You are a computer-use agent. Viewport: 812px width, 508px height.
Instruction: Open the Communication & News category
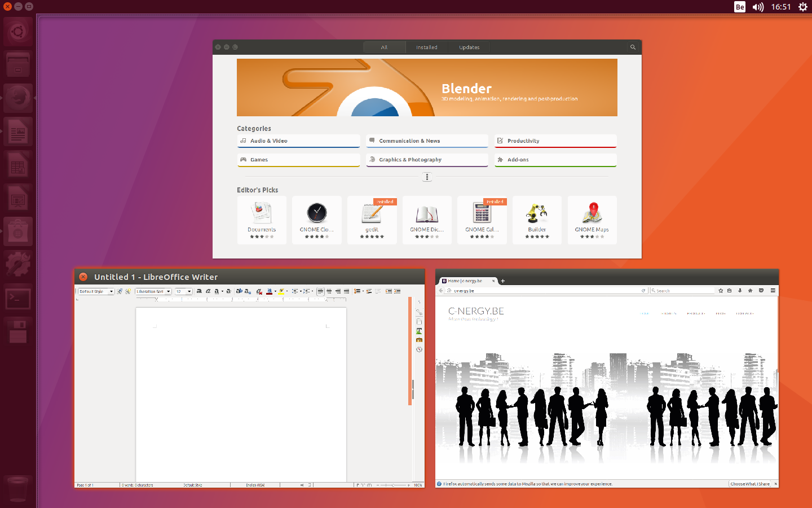coord(427,141)
